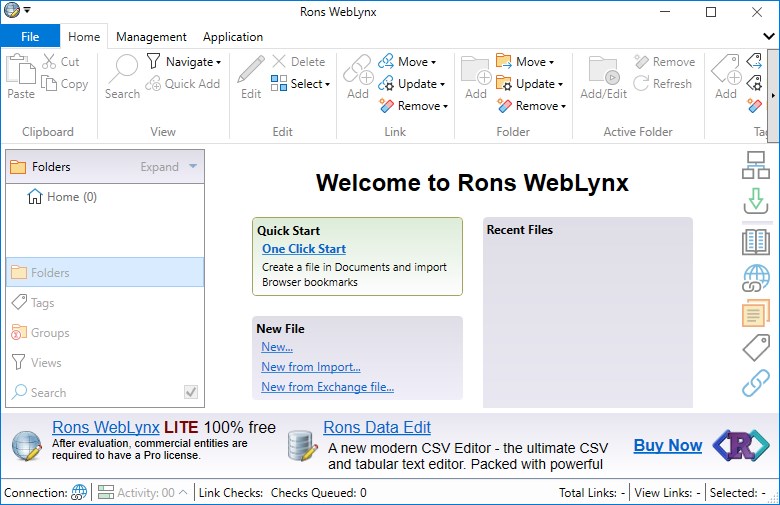This screenshot has width=780, height=505.
Task: Open the Navigate dropdown
Action: (184, 62)
